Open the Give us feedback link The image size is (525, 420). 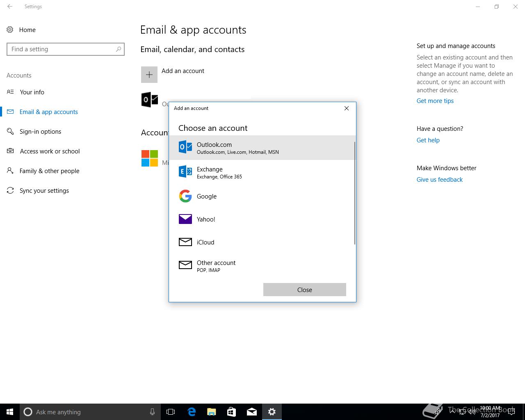(439, 180)
